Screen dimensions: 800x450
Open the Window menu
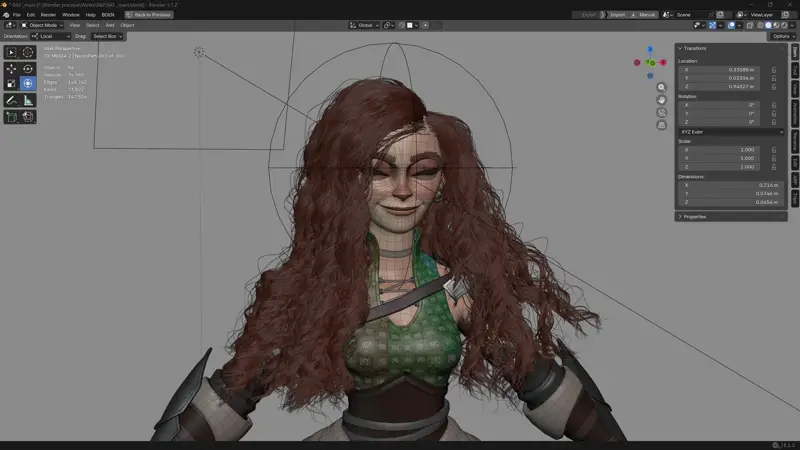click(x=70, y=15)
